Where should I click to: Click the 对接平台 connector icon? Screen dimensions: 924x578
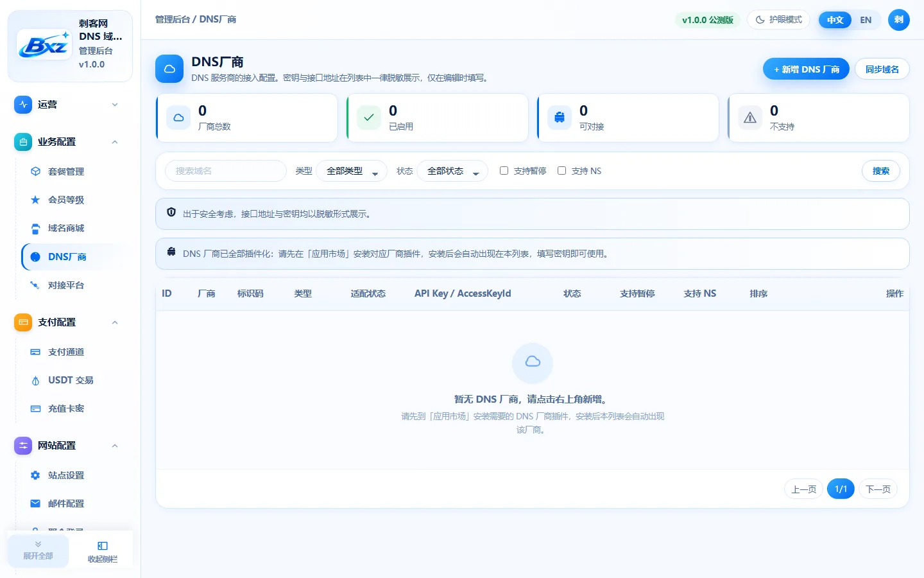click(x=35, y=285)
